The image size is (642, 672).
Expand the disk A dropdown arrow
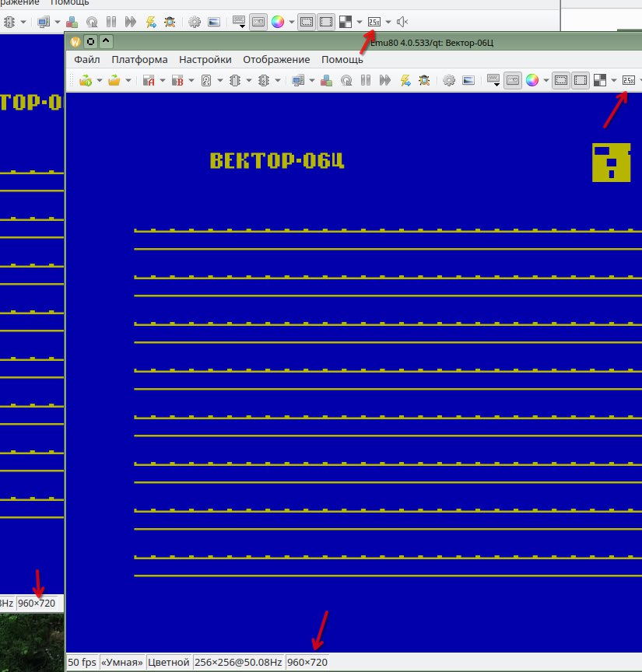click(x=163, y=80)
